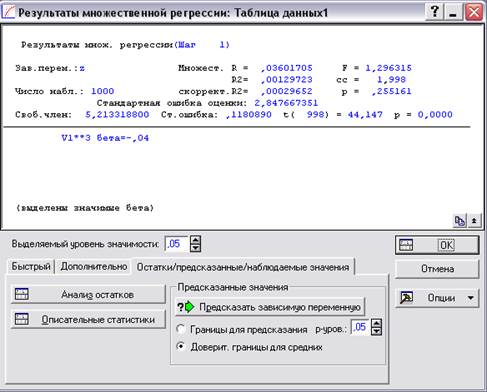Click the p-уров. input field
Screen dimensions: 487x392
(359, 327)
